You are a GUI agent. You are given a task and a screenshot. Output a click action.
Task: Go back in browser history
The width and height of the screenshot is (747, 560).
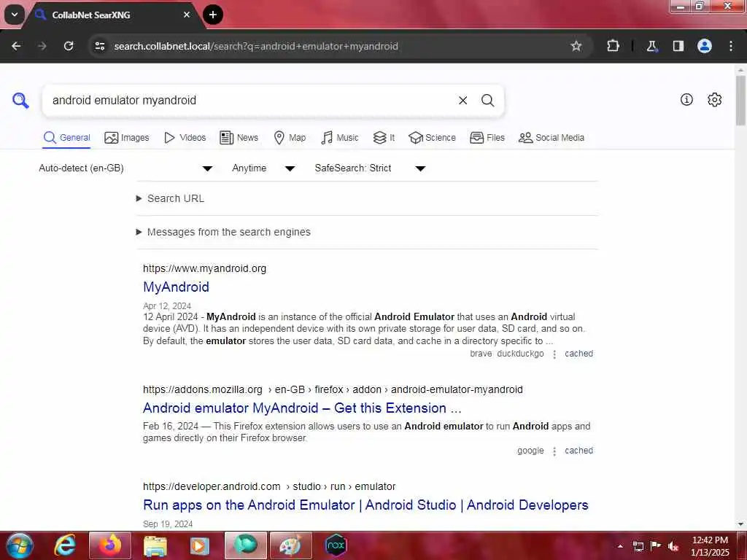pyautogui.click(x=16, y=46)
